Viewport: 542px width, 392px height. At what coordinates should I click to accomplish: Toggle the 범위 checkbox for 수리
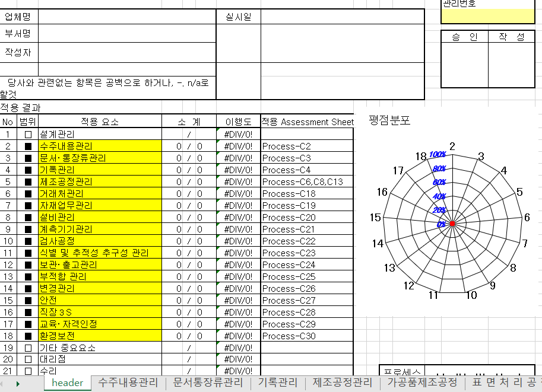[28, 371]
